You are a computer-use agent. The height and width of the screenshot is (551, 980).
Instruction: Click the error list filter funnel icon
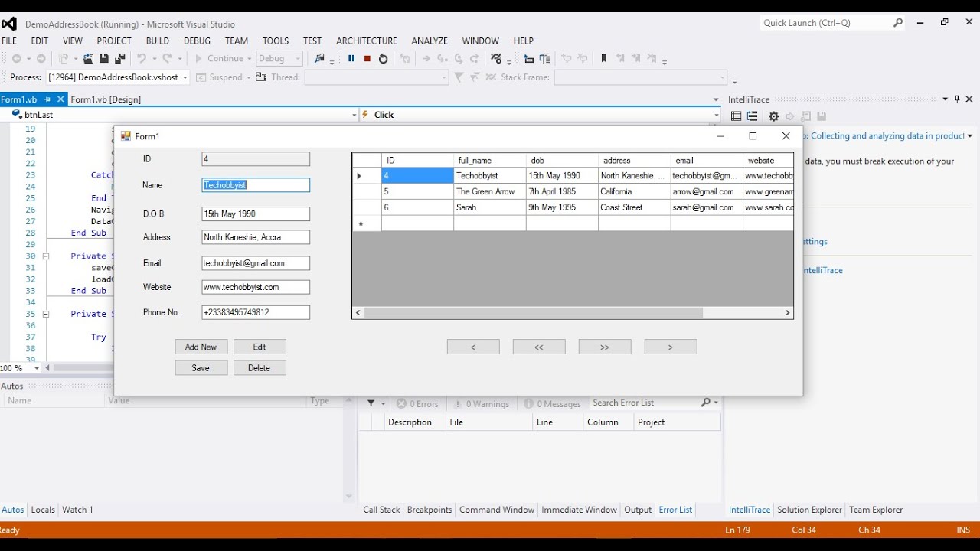click(371, 403)
